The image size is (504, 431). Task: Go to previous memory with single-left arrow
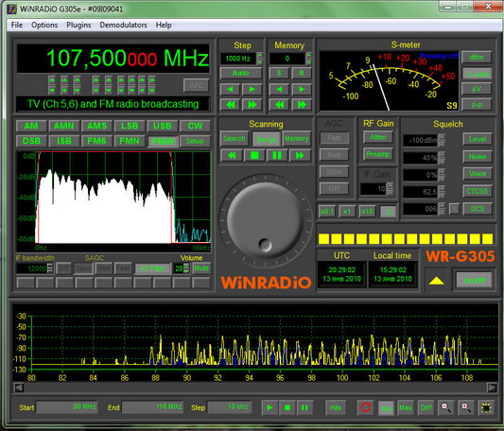279,89
